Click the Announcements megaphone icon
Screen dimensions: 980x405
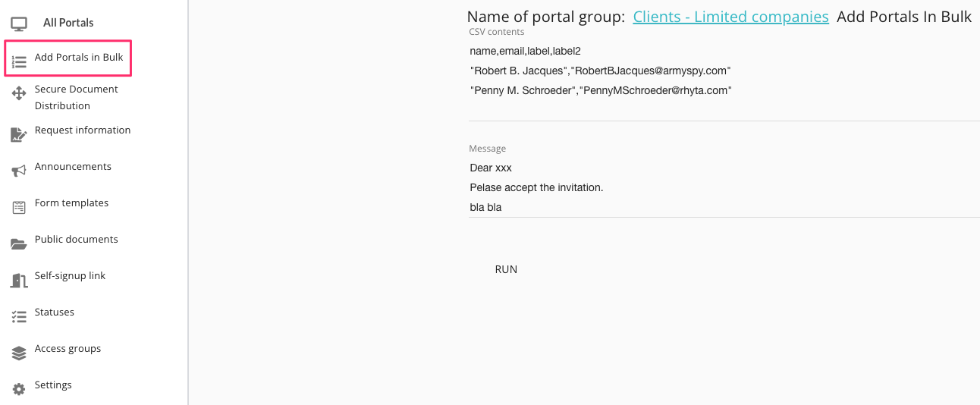click(x=19, y=171)
